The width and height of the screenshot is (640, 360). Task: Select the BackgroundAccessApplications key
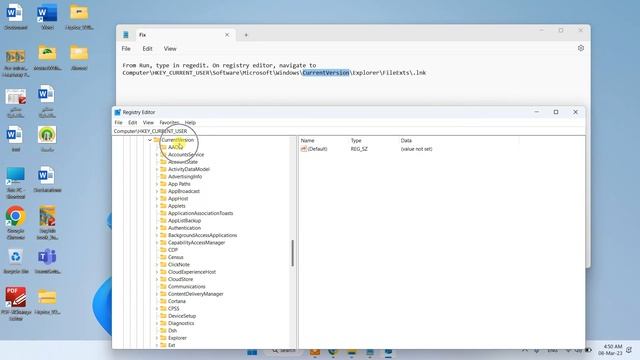click(x=202, y=236)
